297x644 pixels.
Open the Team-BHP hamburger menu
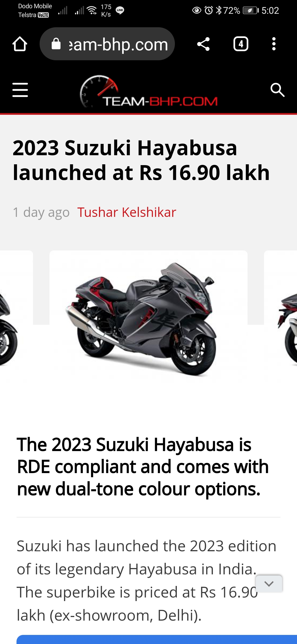(x=20, y=90)
